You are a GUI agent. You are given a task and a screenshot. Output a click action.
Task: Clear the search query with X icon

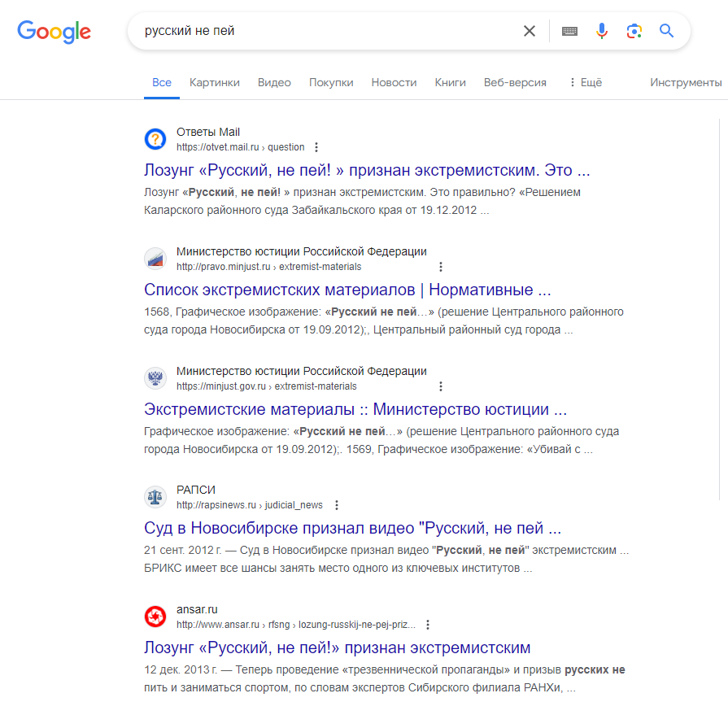(x=530, y=31)
